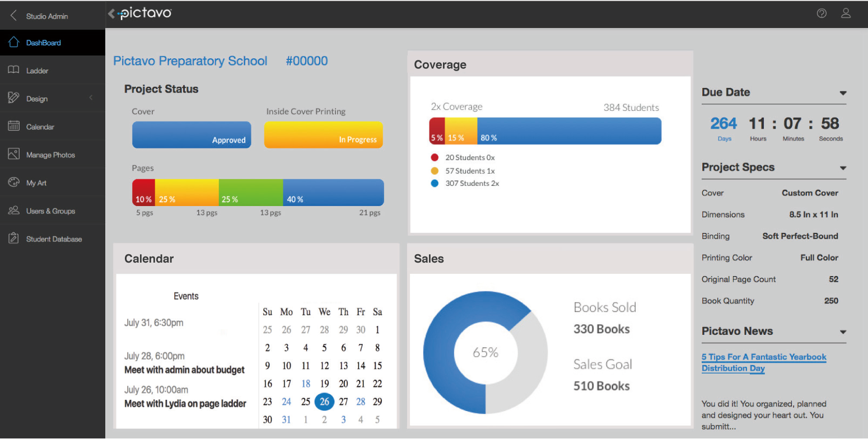Click the Pictavo logo
Screen dimensions: 868x439
144,13
